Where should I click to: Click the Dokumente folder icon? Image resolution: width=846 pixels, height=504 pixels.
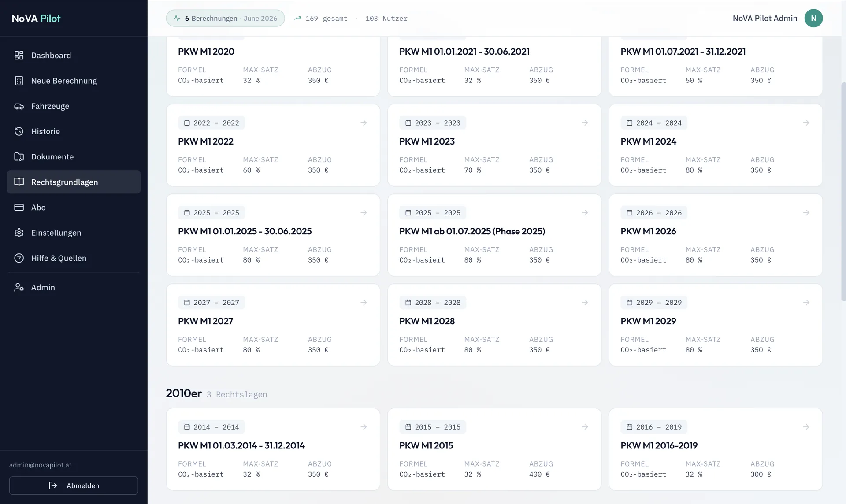[x=19, y=157]
